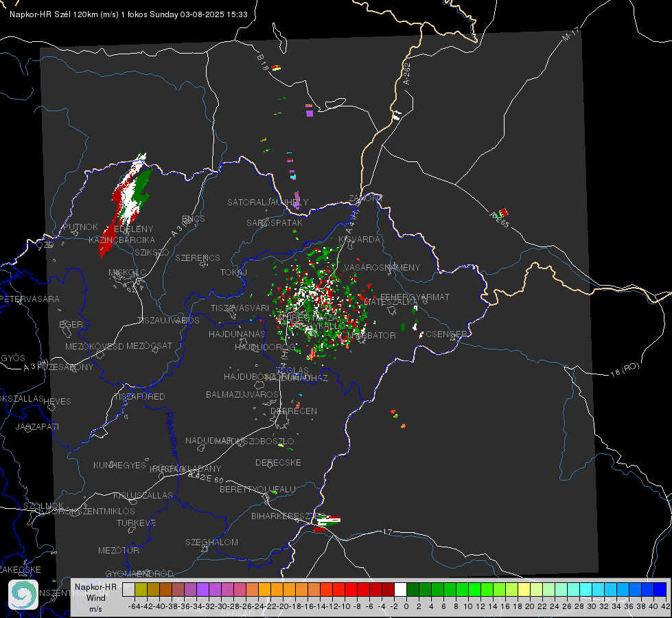Click the TÚRKEVE label
The width and height of the screenshot is (672, 618).
pyautogui.click(x=137, y=523)
